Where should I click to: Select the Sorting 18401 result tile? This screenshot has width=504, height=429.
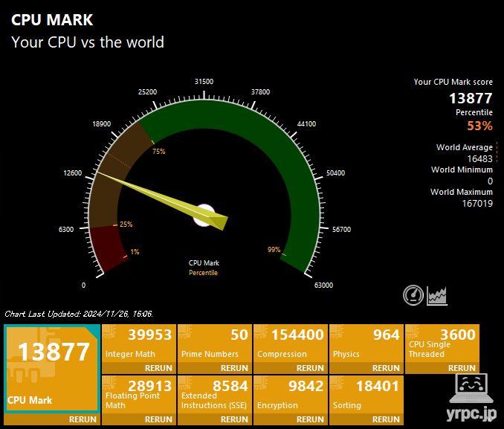pos(366,394)
